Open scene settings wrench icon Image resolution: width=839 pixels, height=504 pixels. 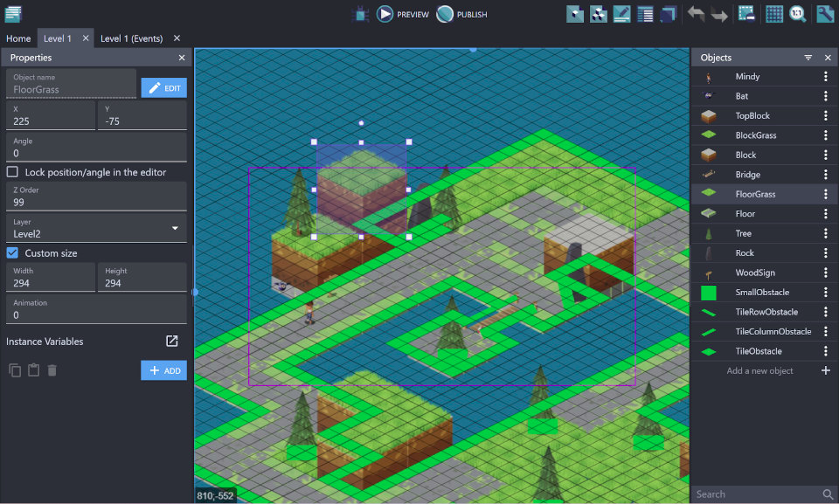pos(824,14)
